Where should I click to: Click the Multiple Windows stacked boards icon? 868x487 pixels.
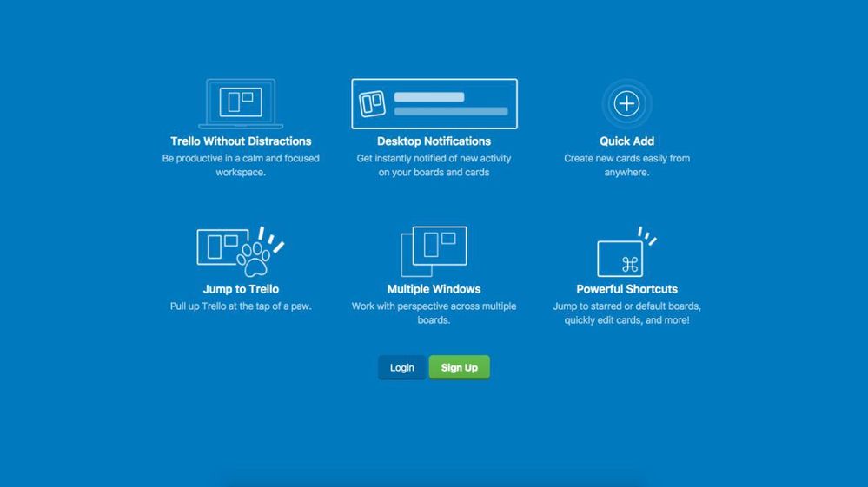pos(434,252)
